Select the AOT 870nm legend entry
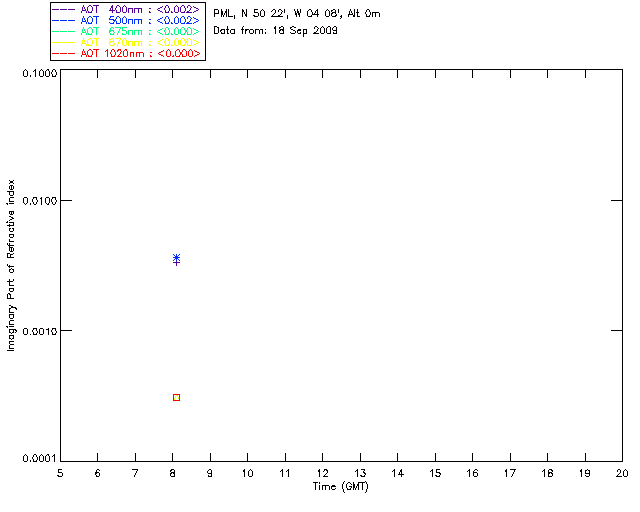The height and width of the screenshot is (512, 640). 126,42
